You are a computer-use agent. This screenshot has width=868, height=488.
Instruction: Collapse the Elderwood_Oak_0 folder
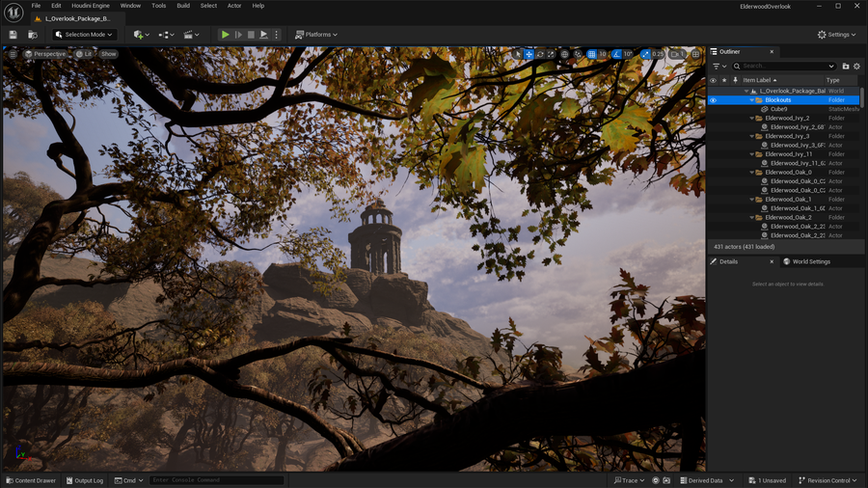(753, 173)
